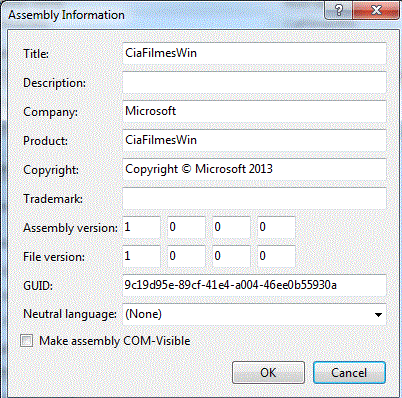402x398 pixels.
Task: Click the Product: label
Action: (x=45, y=141)
